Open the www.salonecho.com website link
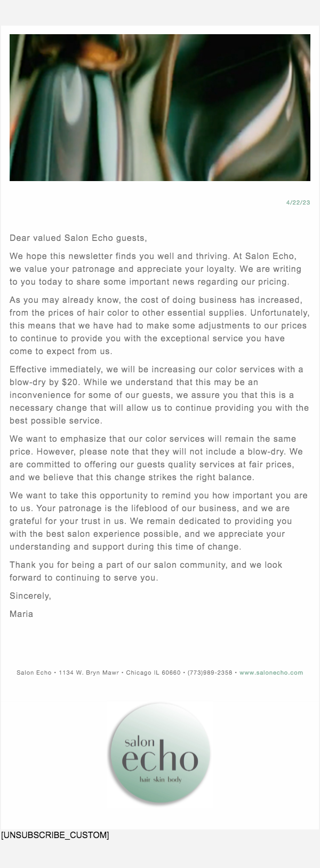Screen dimensions: 320x868 tap(271, 672)
